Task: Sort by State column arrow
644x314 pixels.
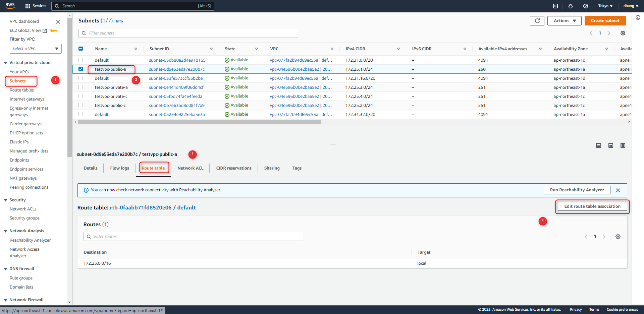Action: point(257,49)
